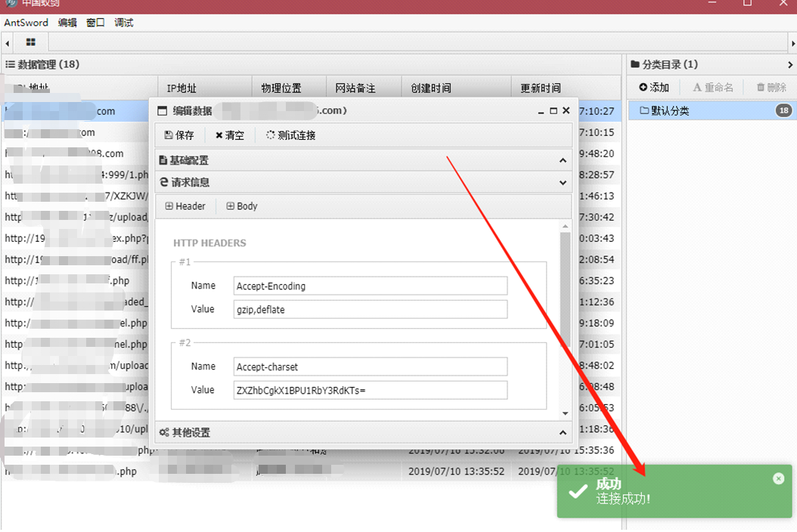This screenshot has height=532, width=797.
Task: Click the gzip,deflate value field
Action: [370, 309]
